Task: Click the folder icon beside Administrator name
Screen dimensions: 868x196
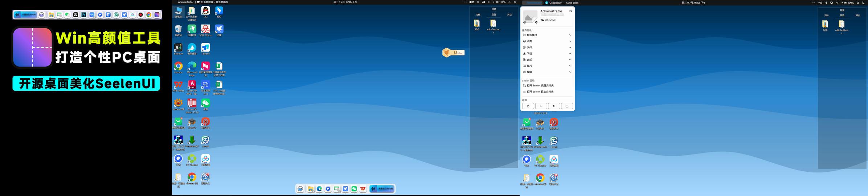Action: point(570,11)
